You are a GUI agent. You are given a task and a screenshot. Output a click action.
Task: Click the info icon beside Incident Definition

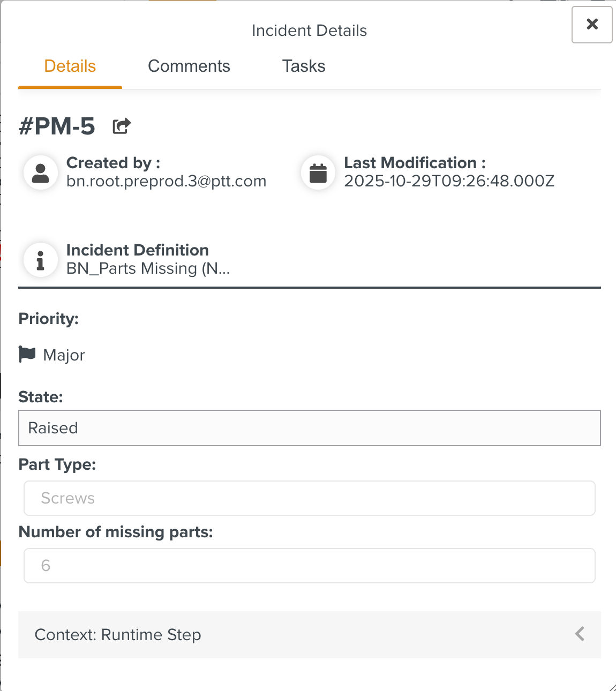[41, 260]
